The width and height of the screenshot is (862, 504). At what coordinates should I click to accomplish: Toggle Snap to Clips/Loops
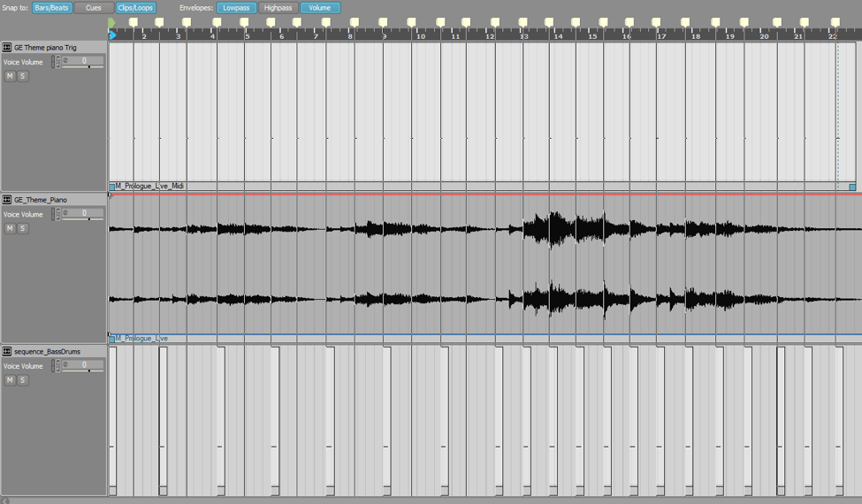(135, 8)
